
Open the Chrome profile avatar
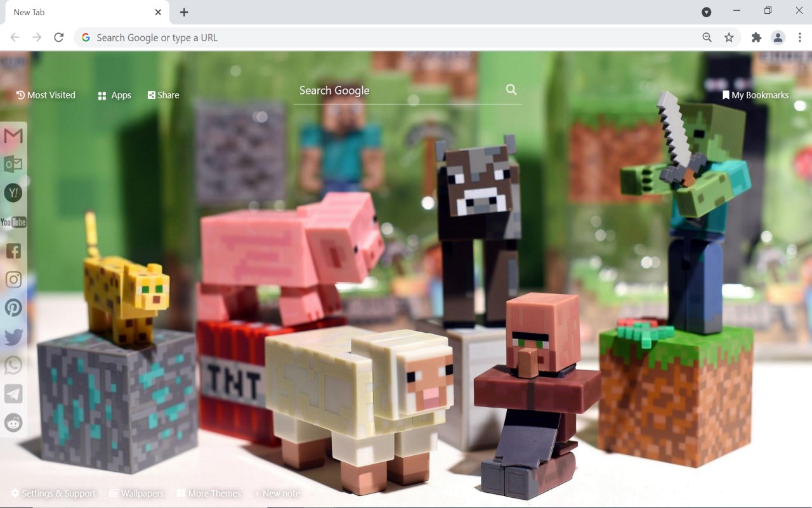pyautogui.click(x=778, y=37)
